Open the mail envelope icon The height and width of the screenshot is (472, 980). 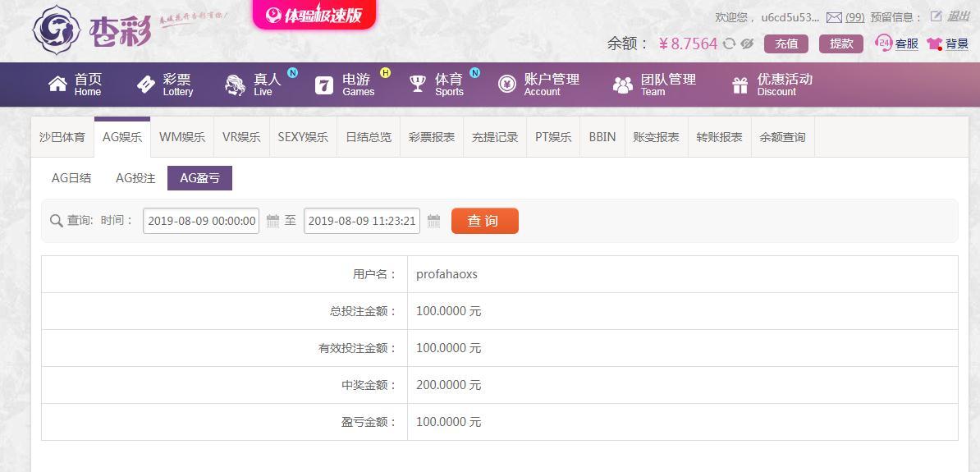click(834, 17)
